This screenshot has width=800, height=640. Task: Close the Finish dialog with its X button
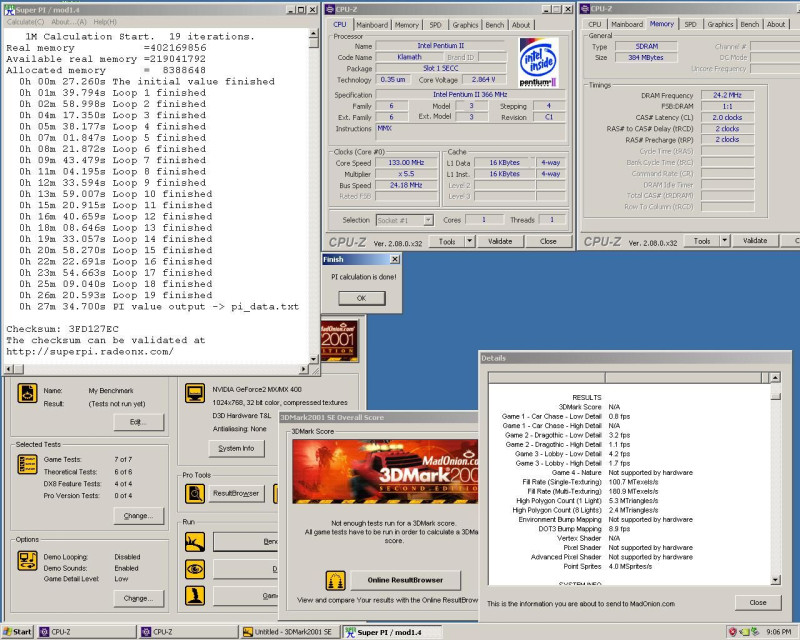click(394, 259)
